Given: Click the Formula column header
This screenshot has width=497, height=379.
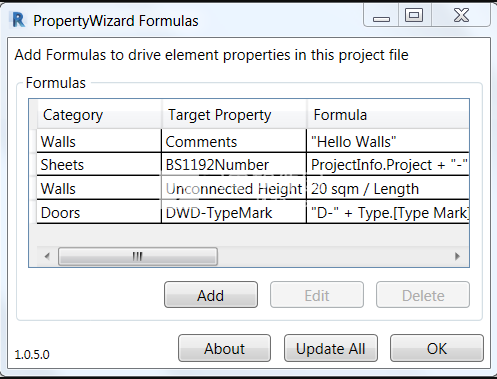Looking at the screenshot, I should tap(388, 115).
